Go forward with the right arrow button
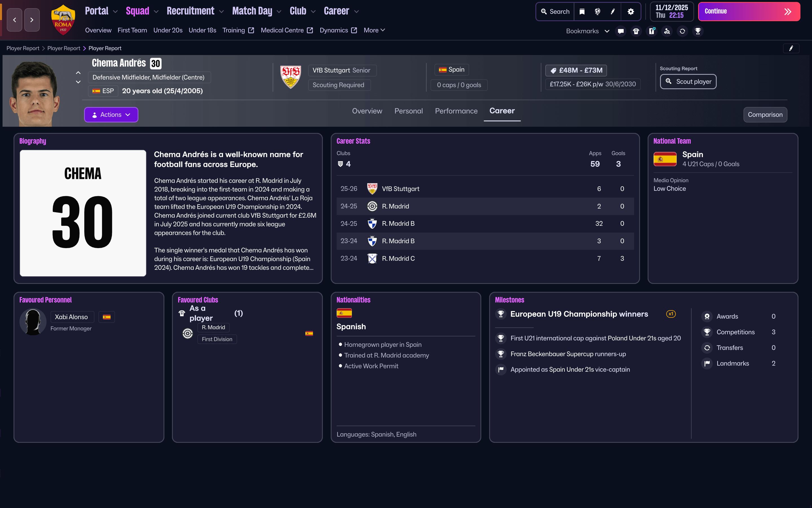Image resolution: width=812 pixels, height=508 pixels. [x=32, y=20]
